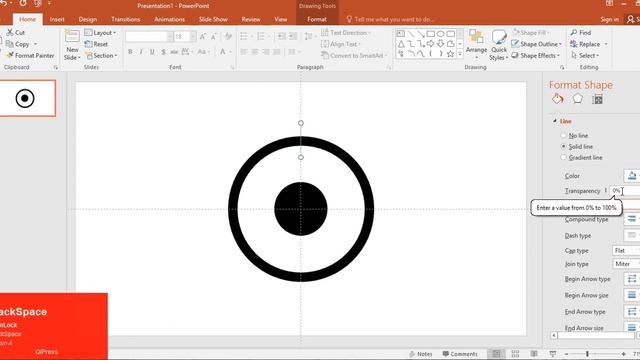The image size is (640, 360).
Task: Select the Solid line radio option
Action: point(564,146)
